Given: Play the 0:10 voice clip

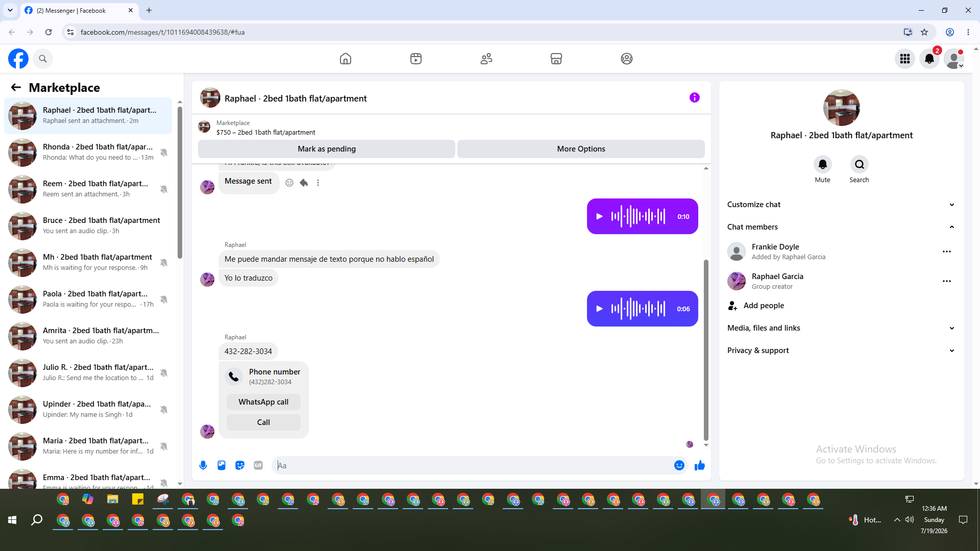Looking at the screenshot, I should (600, 216).
